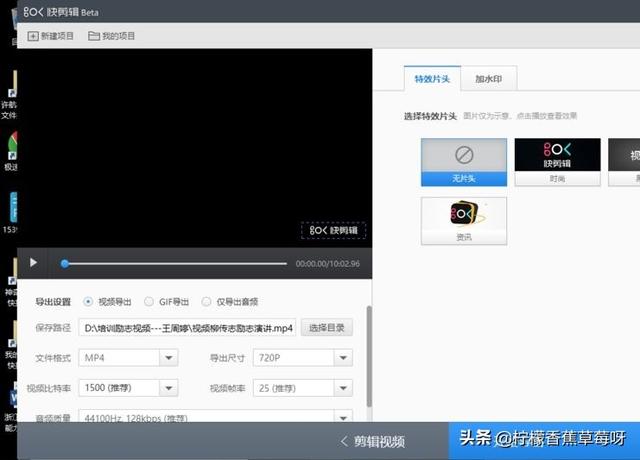The width and height of the screenshot is (640, 460).
Task: Select the 仅导出音频 radio button
Action: coord(207,301)
